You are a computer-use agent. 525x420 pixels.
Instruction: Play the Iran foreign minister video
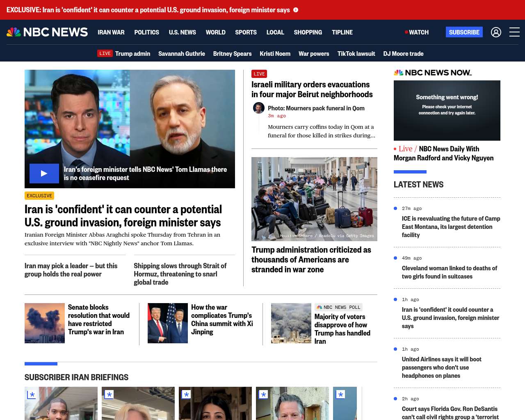44,173
